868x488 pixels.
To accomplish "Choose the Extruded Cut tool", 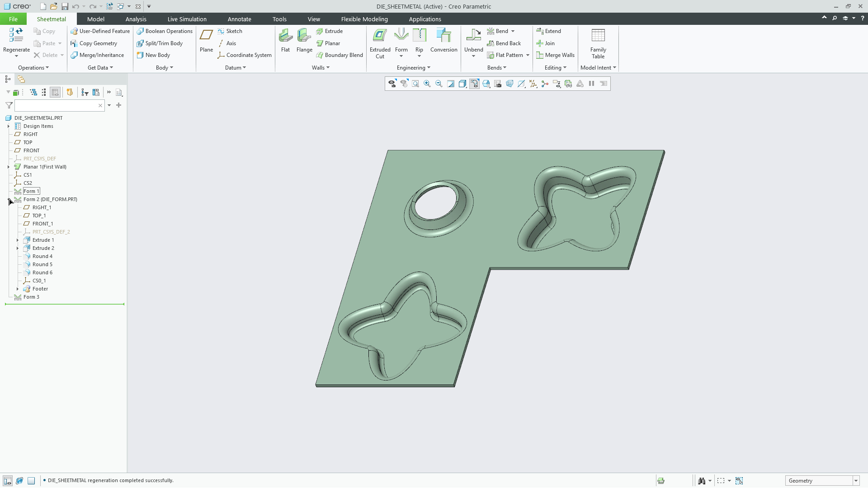I will 380,43.
